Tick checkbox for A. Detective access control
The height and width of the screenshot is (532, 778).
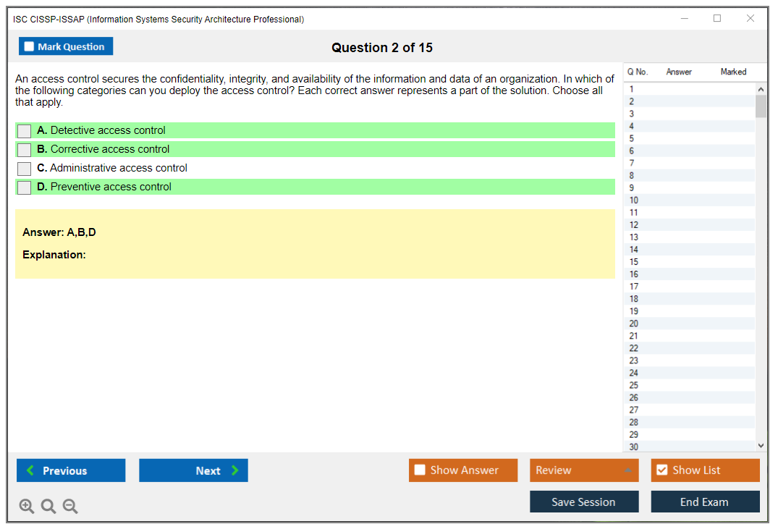click(x=25, y=131)
